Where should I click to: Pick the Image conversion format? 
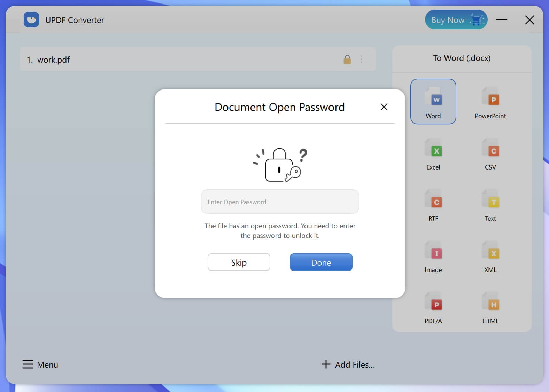(433, 255)
